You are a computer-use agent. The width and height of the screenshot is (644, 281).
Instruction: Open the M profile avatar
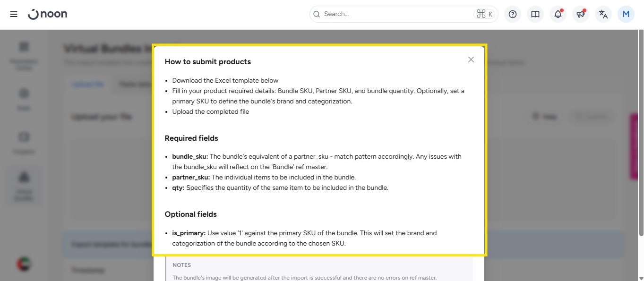[x=626, y=14]
